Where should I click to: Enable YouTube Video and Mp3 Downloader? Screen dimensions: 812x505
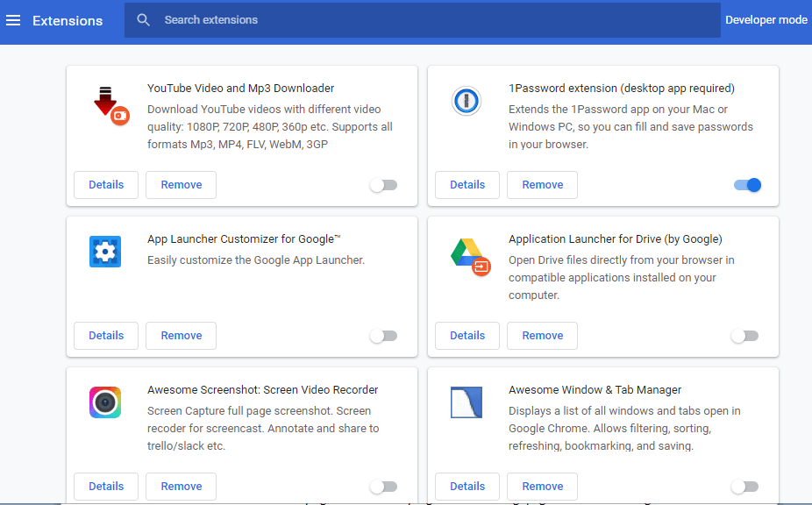point(384,185)
